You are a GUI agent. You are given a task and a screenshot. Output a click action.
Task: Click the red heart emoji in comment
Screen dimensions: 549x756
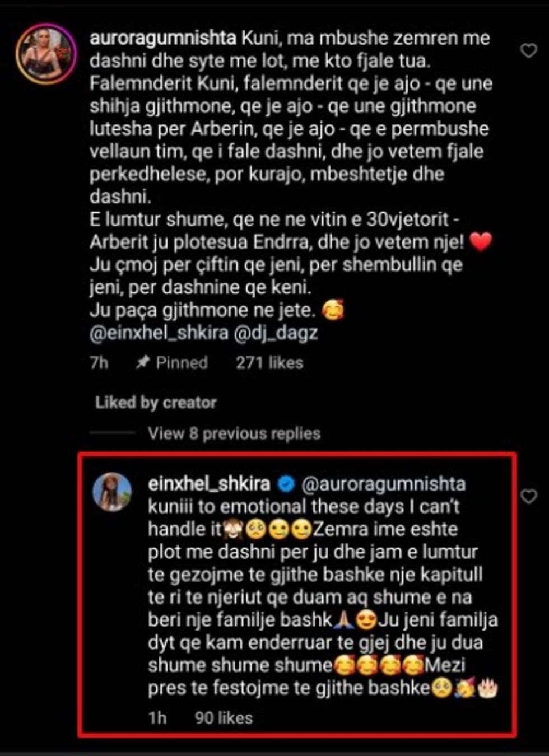[x=480, y=242]
